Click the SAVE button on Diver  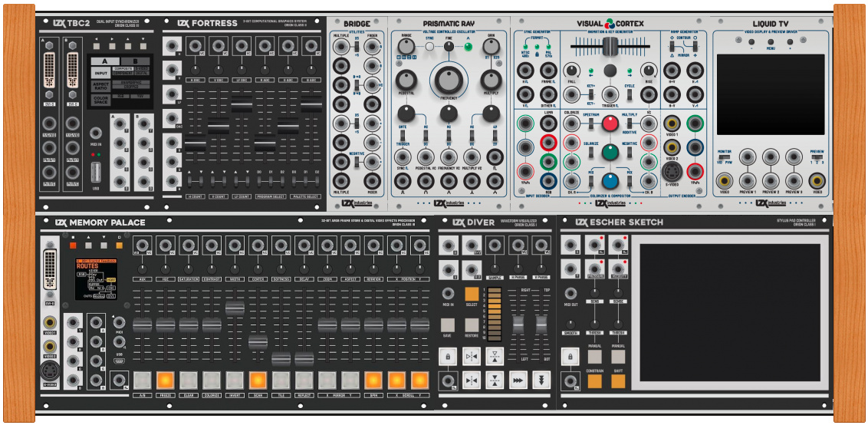click(x=448, y=325)
